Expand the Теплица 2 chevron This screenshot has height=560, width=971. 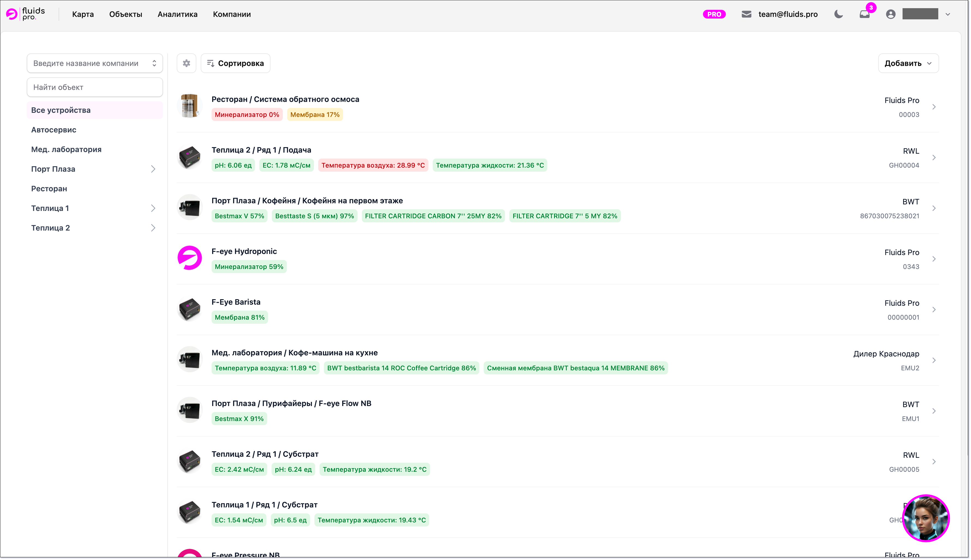pos(153,228)
